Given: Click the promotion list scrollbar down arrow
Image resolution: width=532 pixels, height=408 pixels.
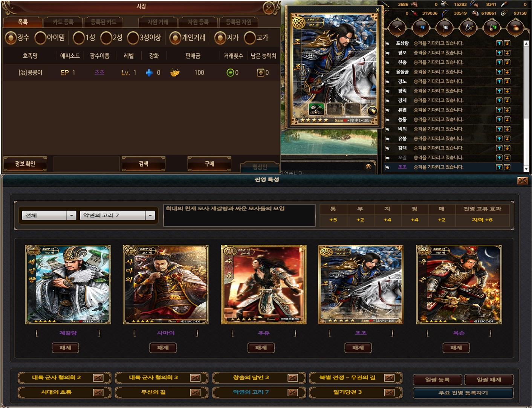Looking at the screenshot, I should click(x=526, y=169).
